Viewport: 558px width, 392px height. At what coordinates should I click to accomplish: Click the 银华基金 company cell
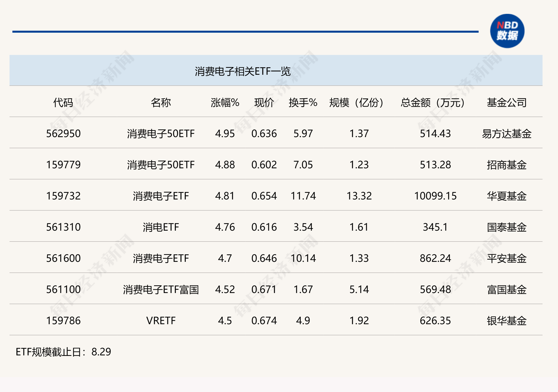click(506, 321)
